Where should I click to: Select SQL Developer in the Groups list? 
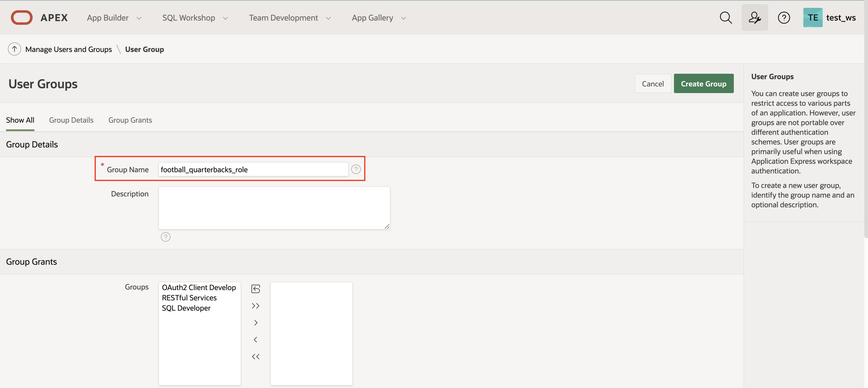[x=186, y=308]
